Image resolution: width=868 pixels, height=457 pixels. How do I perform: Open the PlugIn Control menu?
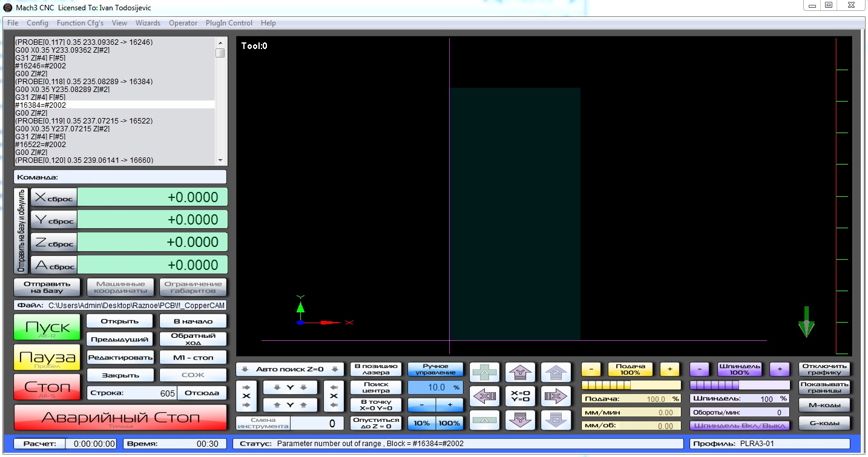(x=229, y=23)
